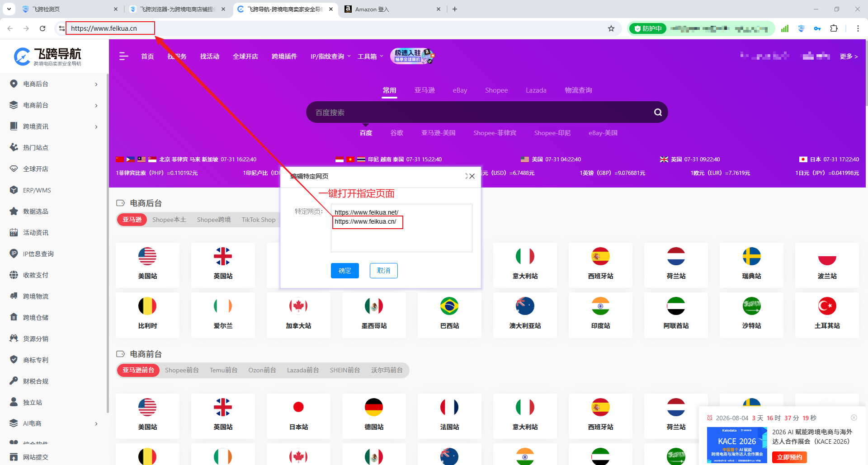
Task: Click the 特定网页 URL text area
Action: coord(401,228)
